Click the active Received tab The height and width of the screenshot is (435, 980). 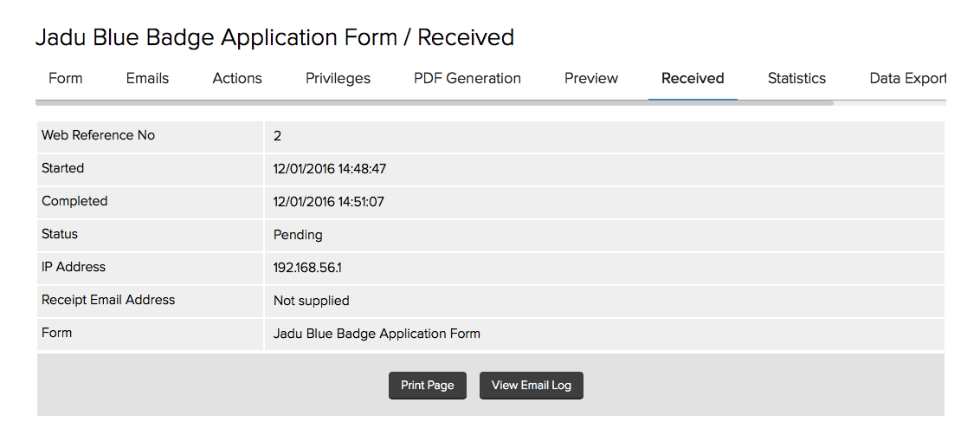[x=693, y=78]
